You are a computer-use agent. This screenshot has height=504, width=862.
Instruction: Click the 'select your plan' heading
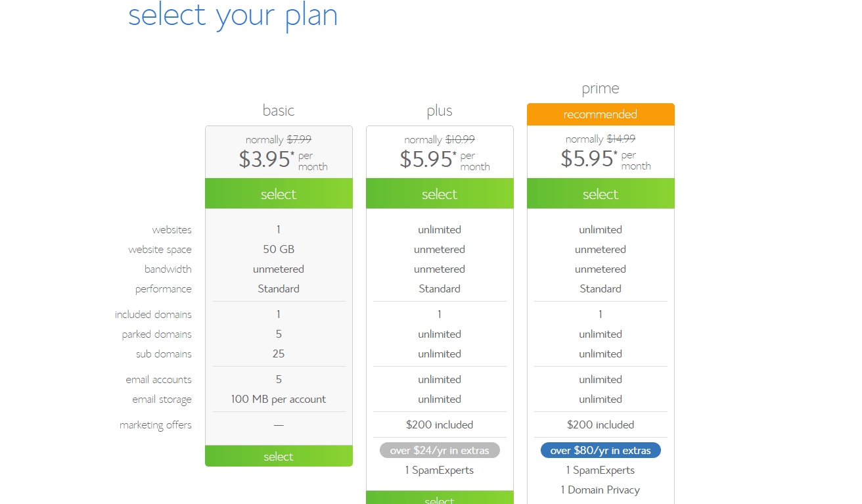click(233, 15)
